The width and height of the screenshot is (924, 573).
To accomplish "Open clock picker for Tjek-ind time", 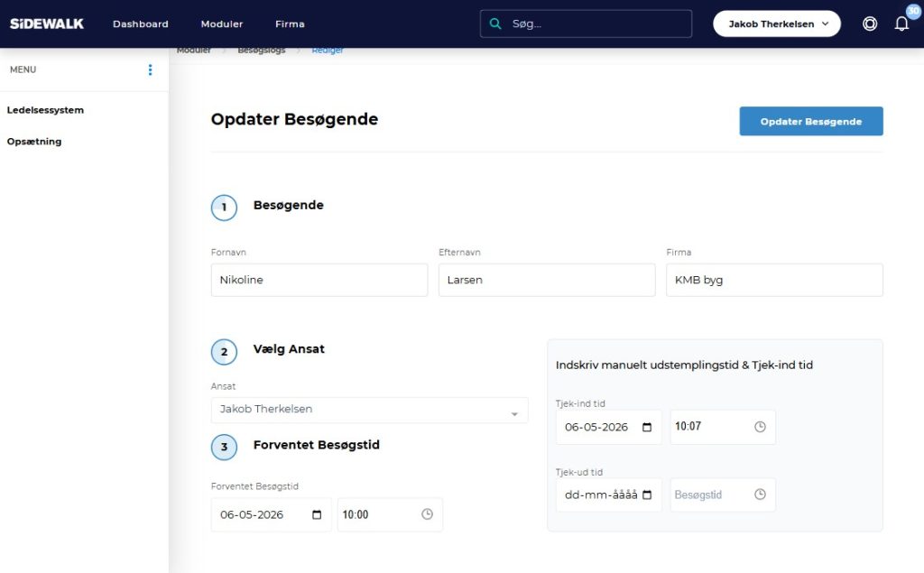I will (x=760, y=427).
